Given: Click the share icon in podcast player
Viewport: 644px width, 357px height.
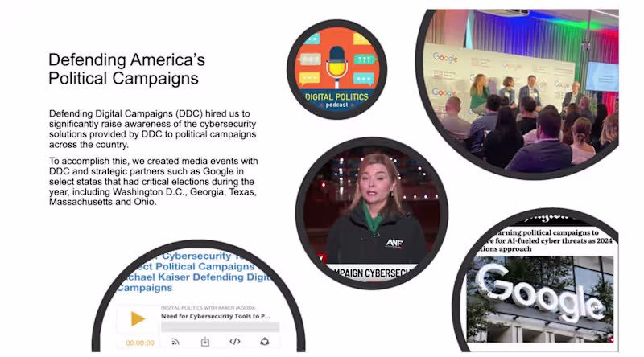Looking at the screenshot, I should point(265,341).
